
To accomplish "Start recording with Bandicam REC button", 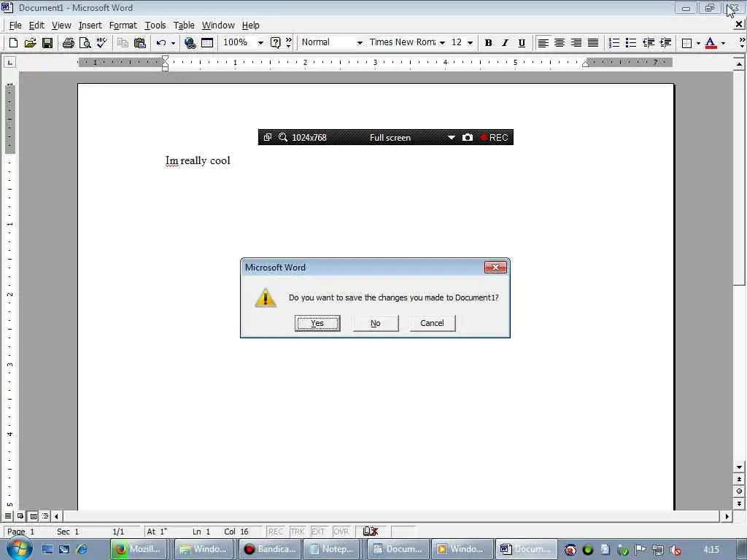I will [495, 137].
